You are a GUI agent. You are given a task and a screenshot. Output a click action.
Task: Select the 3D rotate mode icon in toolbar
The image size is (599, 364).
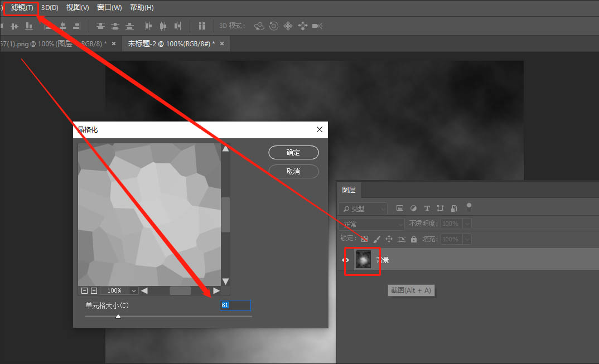click(x=259, y=26)
